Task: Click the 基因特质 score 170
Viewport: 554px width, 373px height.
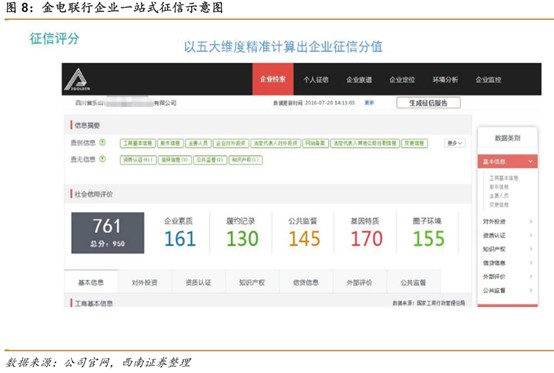Action: click(366, 238)
